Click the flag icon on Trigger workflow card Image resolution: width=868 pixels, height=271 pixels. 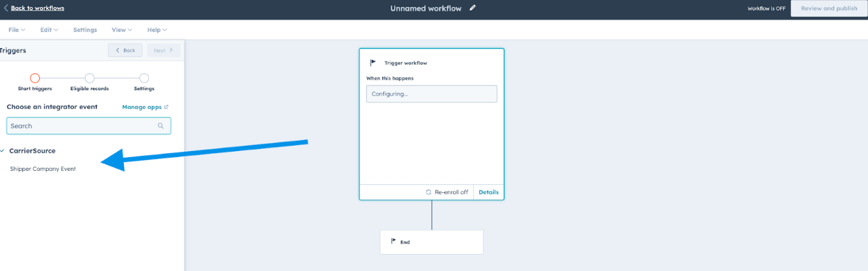pos(373,62)
